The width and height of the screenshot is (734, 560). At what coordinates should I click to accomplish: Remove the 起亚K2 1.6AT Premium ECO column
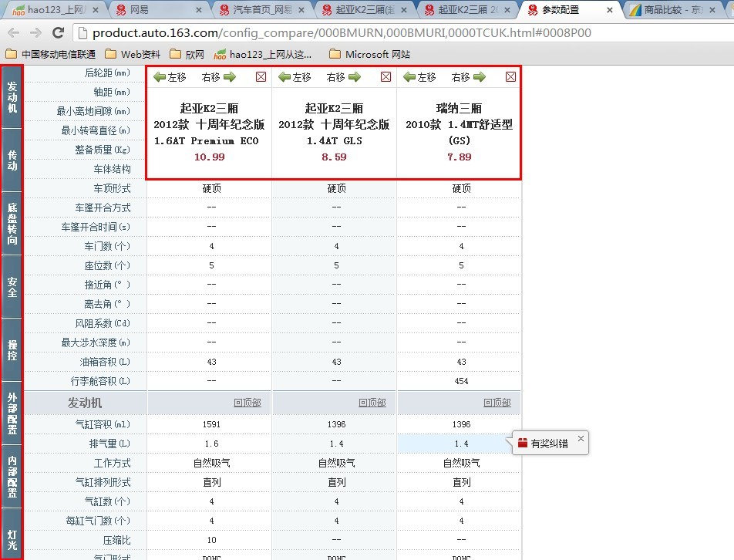(261, 77)
